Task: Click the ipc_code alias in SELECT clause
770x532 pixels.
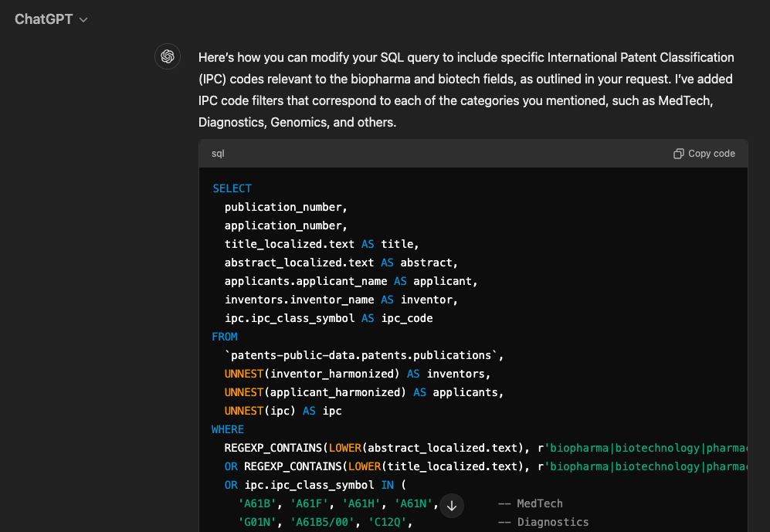Action: coord(407,318)
